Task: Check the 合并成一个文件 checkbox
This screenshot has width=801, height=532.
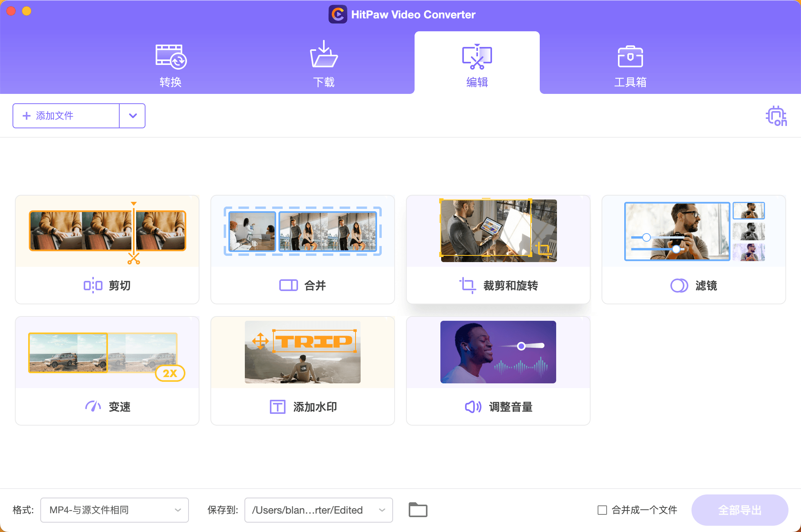Action: tap(602, 510)
